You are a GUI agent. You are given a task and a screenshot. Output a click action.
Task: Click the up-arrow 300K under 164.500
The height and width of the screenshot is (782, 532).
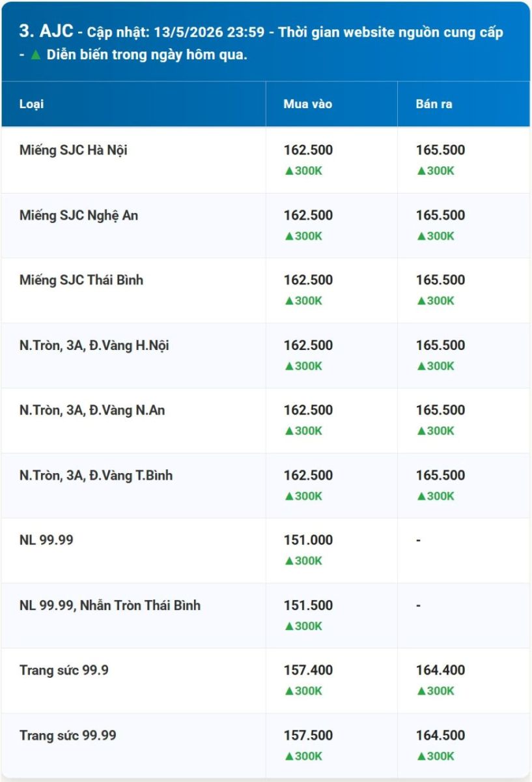tap(436, 756)
